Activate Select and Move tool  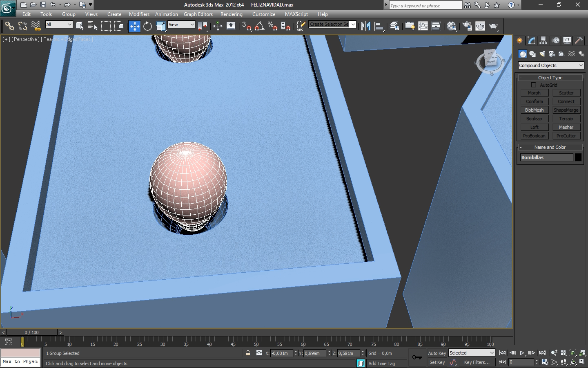pos(134,26)
